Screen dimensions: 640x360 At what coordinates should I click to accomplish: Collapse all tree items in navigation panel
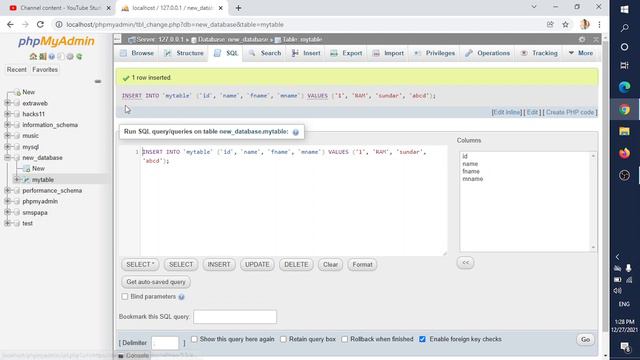point(98,82)
